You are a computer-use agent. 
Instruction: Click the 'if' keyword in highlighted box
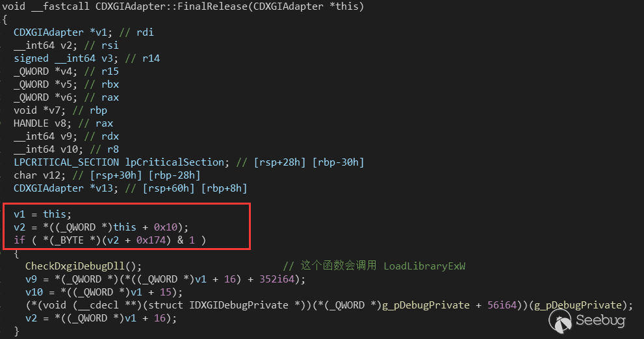[x=19, y=240]
